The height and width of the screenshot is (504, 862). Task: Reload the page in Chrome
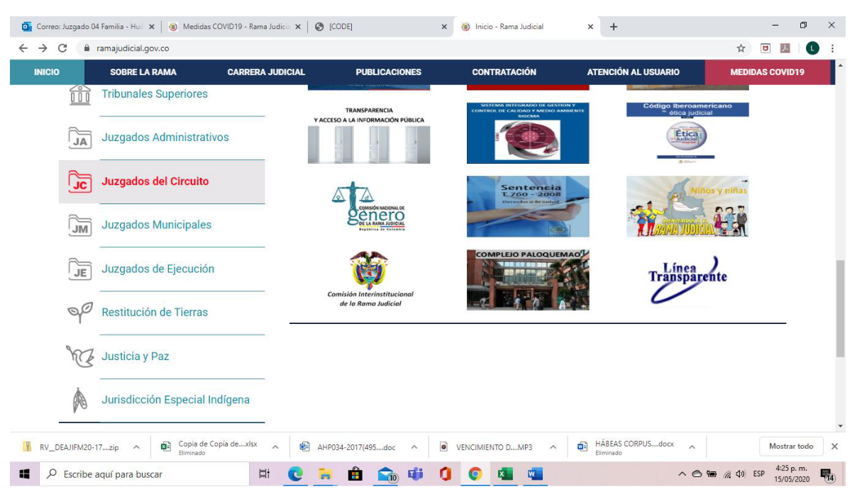click(62, 48)
